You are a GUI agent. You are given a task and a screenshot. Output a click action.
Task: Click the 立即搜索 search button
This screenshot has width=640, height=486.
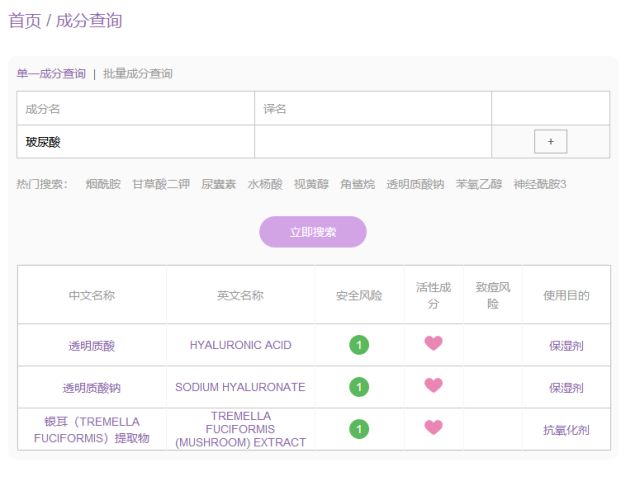313,232
